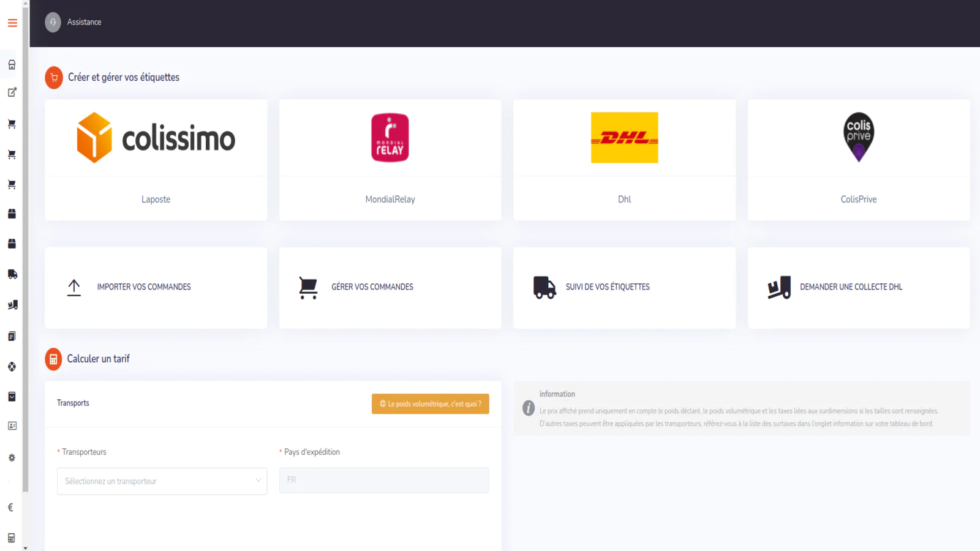Click the orange cart icon beside Créer et gérer
The width and height of the screenshot is (980, 551).
point(54,78)
